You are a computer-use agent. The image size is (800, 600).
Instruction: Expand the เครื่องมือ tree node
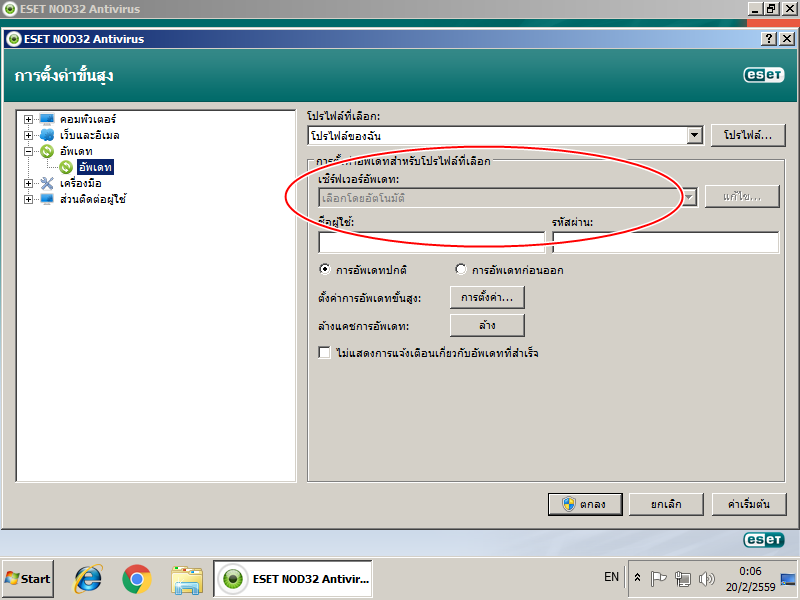(29, 183)
